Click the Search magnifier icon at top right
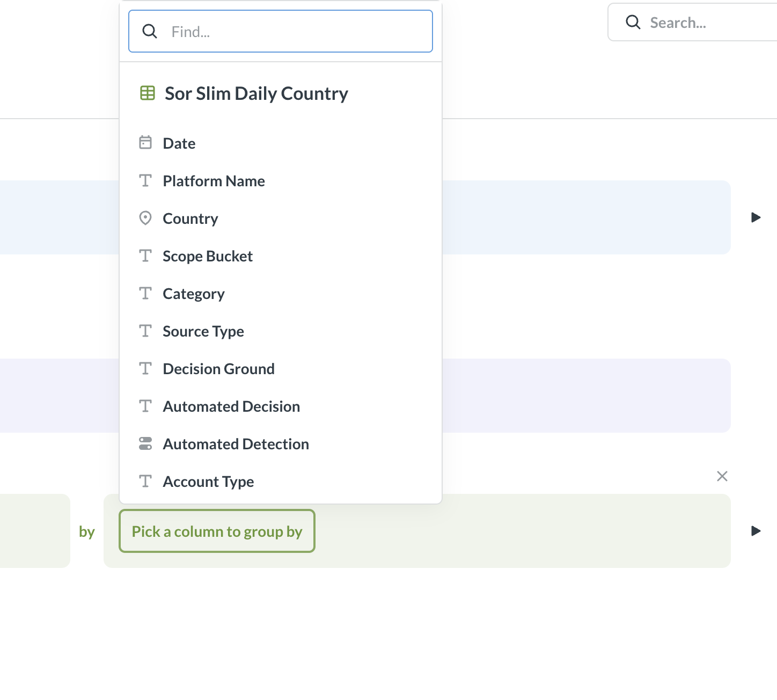Image resolution: width=777 pixels, height=700 pixels. 633,22
